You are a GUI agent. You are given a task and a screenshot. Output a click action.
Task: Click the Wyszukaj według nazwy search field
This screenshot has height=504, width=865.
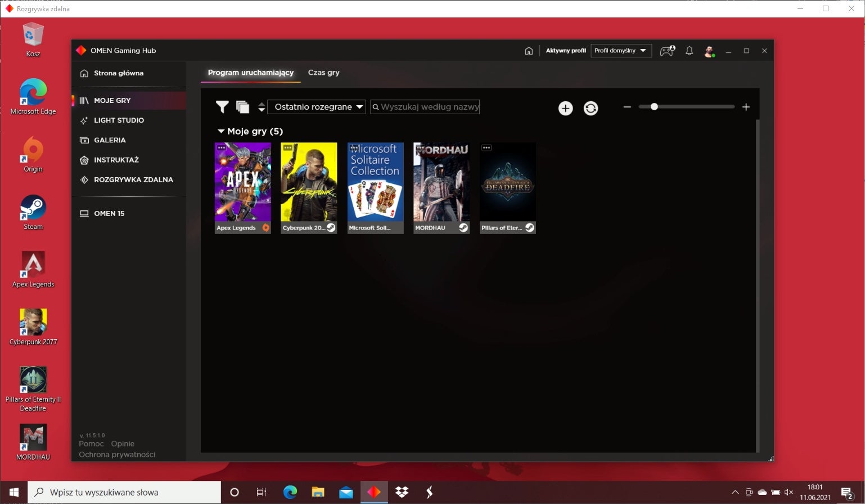coord(425,107)
